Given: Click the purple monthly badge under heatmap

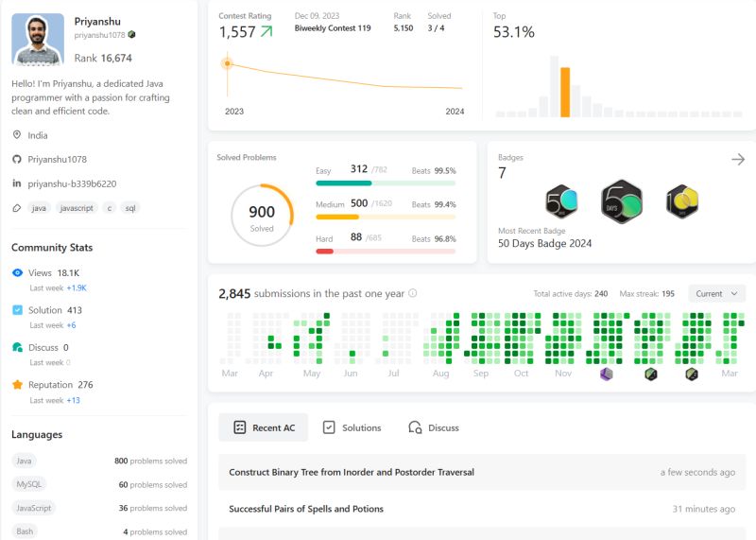Looking at the screenshot, I should click(606, 374).
